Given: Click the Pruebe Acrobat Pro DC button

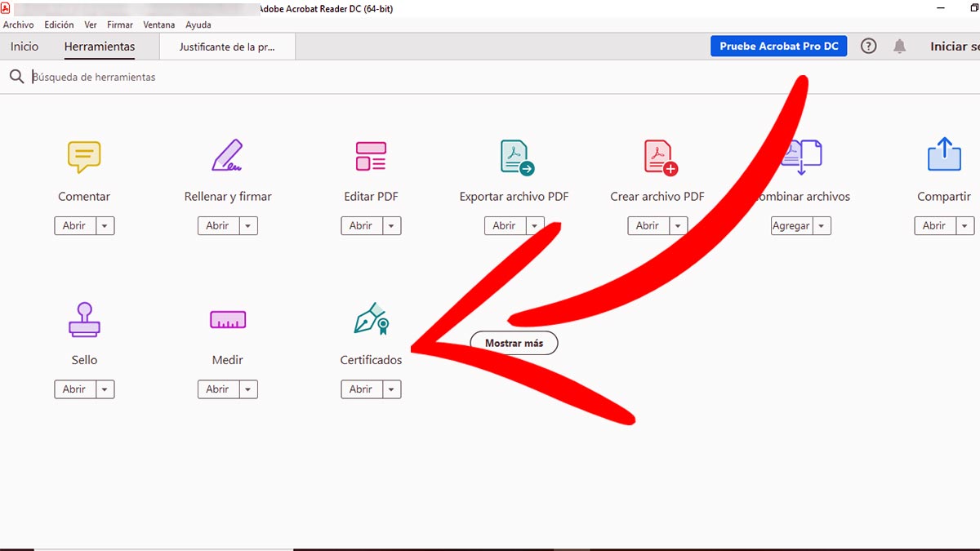Looking at the screenshot, I should click(x=778, y=47).
